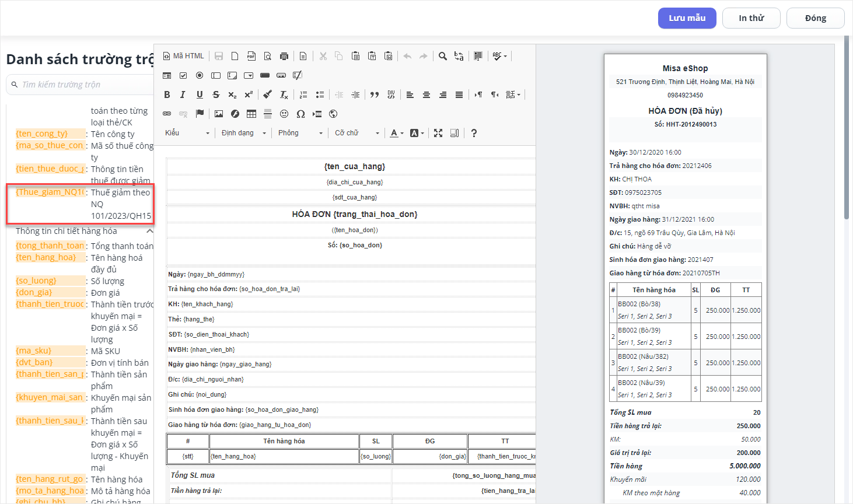Click the copy formatting paintbrush icon
Screen dimensions: 853x504
[267, 94]
